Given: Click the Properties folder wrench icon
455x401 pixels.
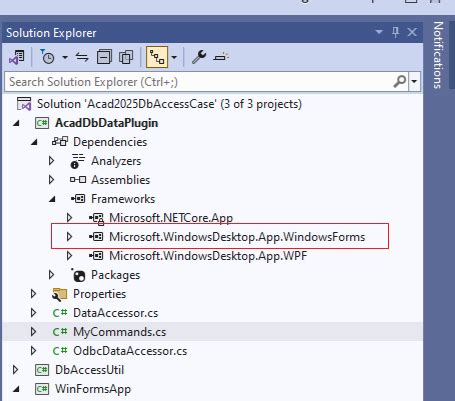Looking at the screenshot, I should click(60, 294).
